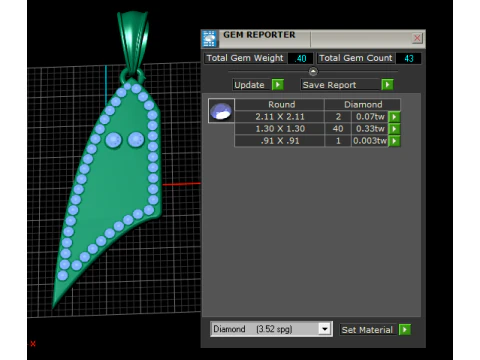The width and height of the screenshot is (480, 360).
Task: Click the green arrow on the 2.11 X 2.11 row
Action: point(394,117)
